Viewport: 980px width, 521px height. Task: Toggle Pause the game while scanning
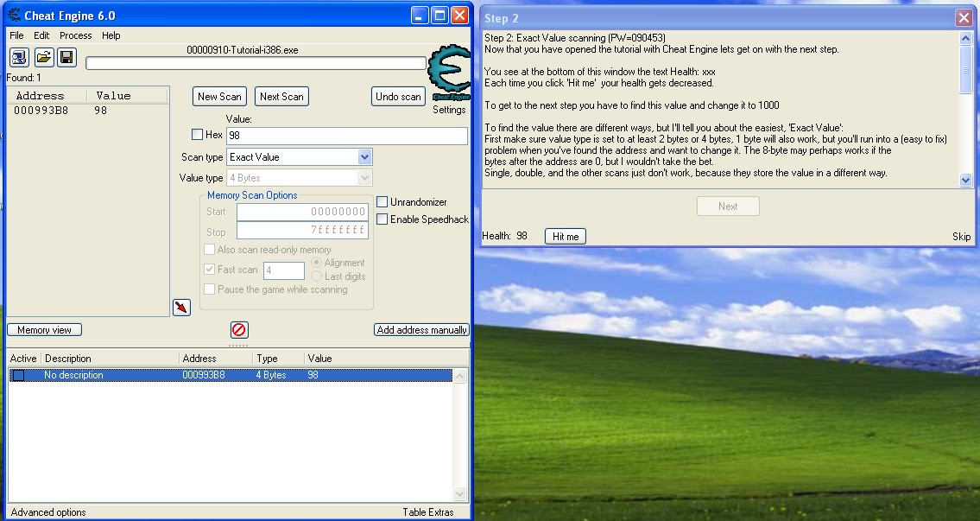[x=209, y=289]
